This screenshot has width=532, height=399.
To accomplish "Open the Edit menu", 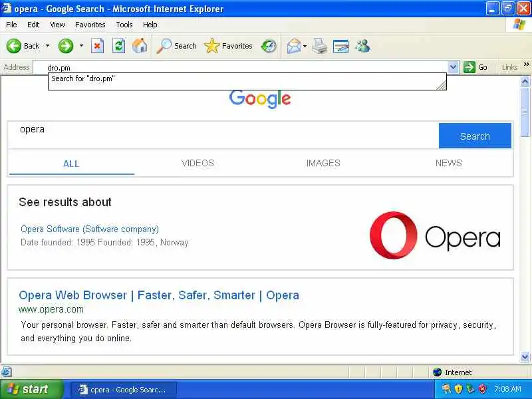I will [33, 25].
